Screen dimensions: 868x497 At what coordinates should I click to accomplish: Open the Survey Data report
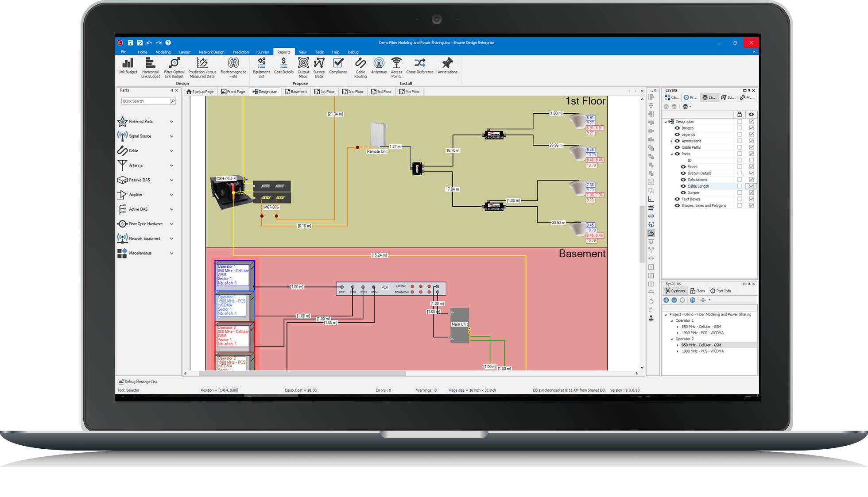319,68
